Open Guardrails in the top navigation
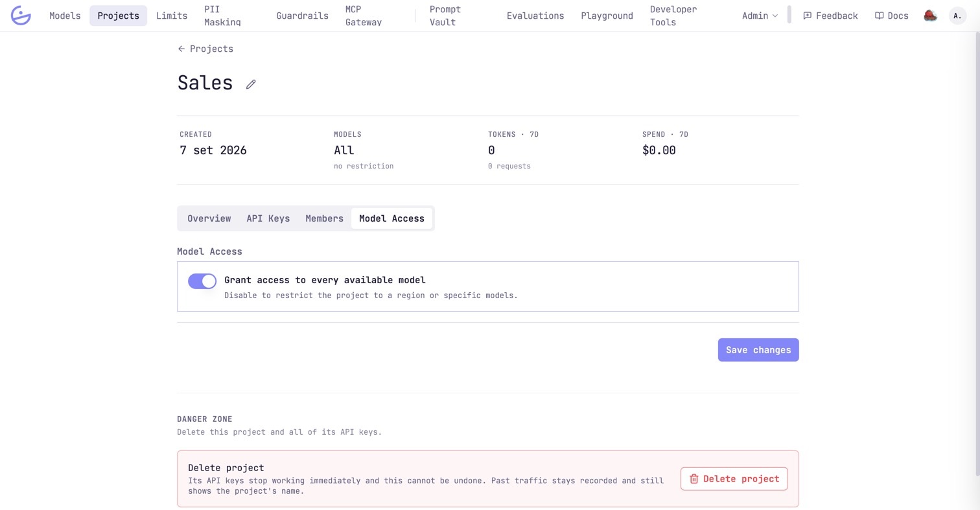980x510 pixels. click(x=302, y=16)
